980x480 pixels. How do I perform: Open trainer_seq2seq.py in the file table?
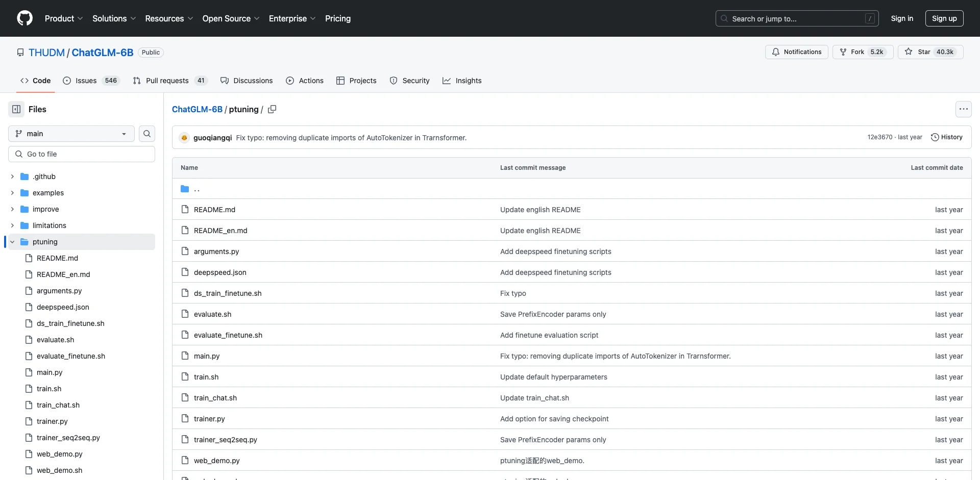[x=226, y=440]
